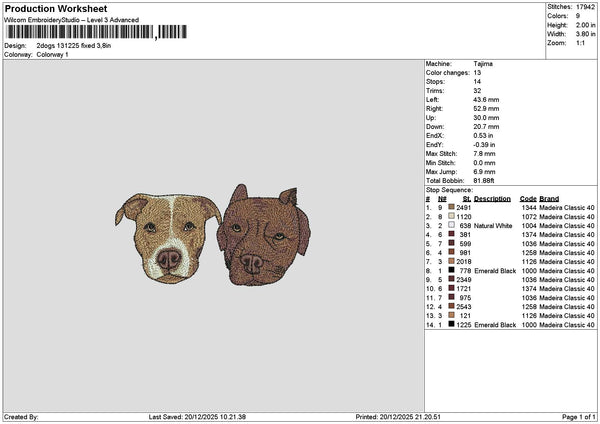This screenshot has width=600, height=424.
Task: Click the Height value '2.00 in'
Action: [x=585, y=25]
